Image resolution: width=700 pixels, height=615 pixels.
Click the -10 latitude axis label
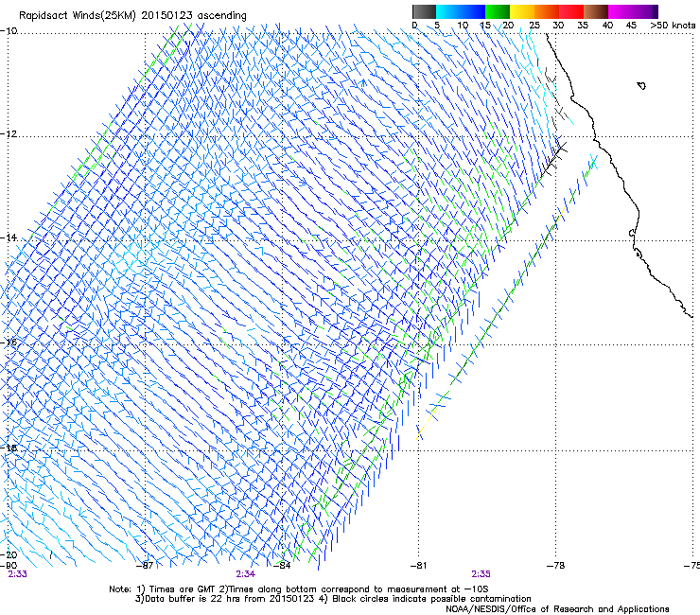9,31
